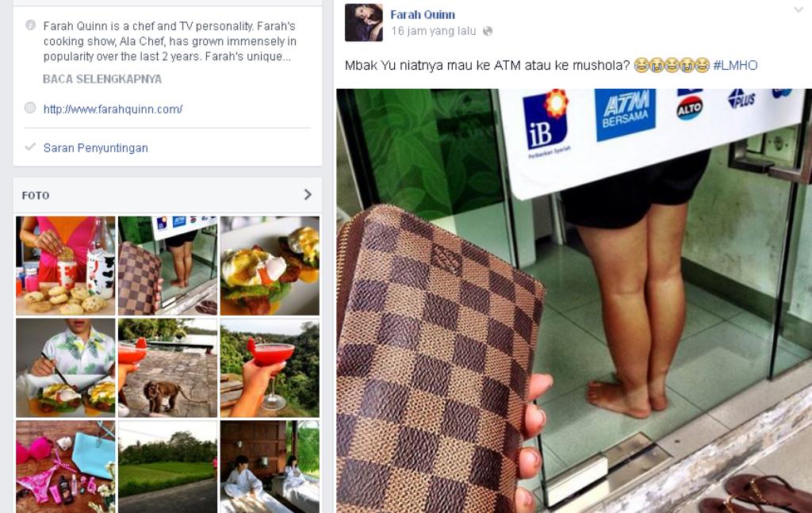Expand the post options chevron at the top right

(798, 10)
